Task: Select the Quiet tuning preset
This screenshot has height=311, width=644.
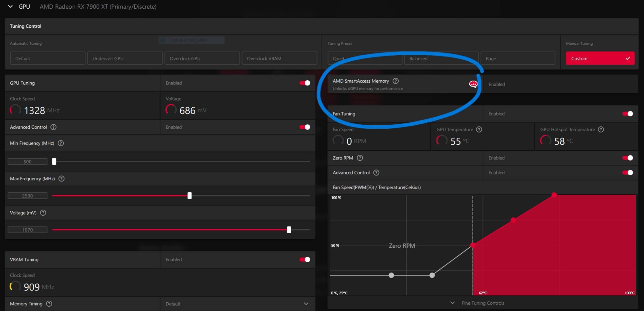Action: (x=365, y=58)
